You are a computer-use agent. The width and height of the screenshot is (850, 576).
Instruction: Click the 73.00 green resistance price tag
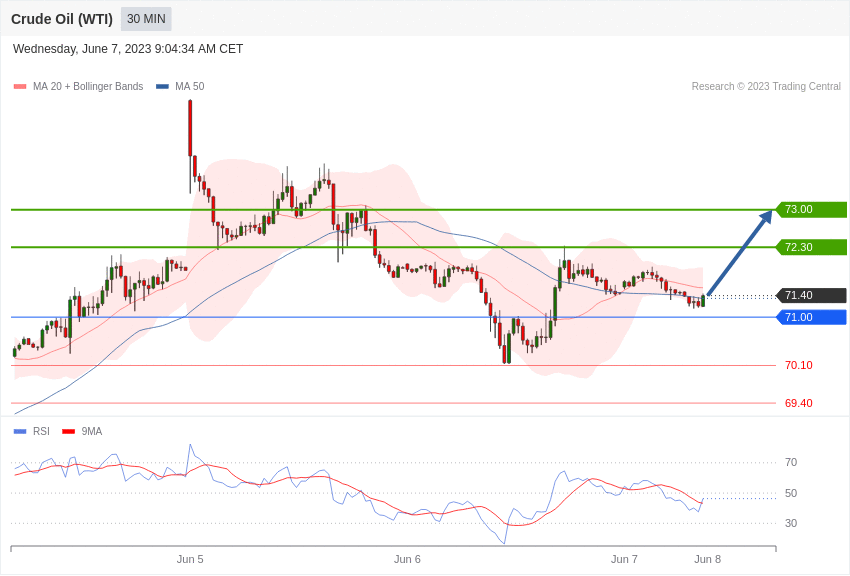811,209
